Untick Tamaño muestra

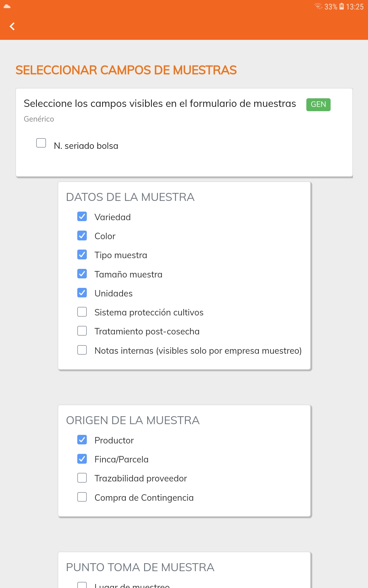82,274
